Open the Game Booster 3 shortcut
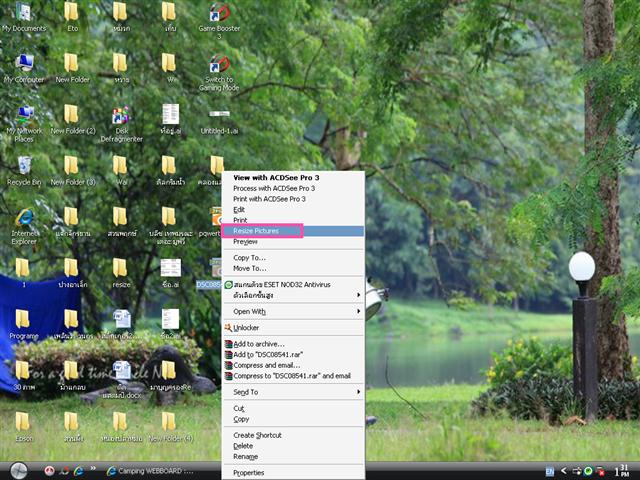Image resolution: width=640 pixels, height=480 pixels. coord(217,14)
